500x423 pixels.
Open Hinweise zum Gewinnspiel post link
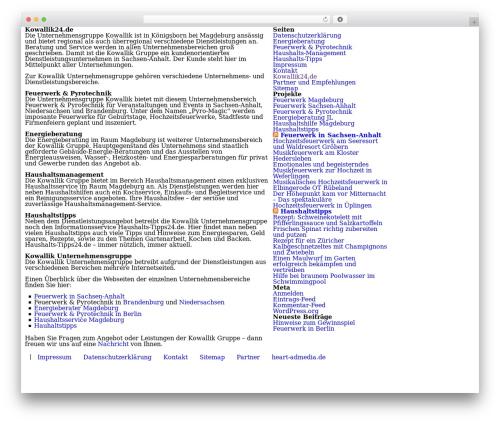point(314,323)
